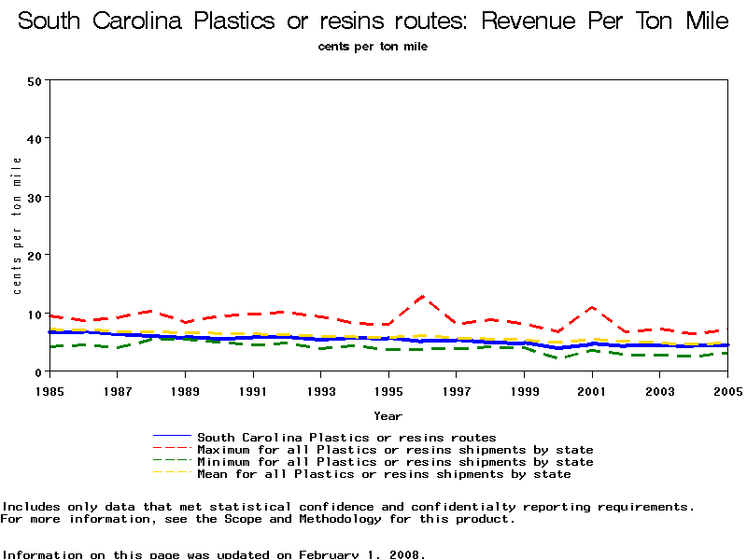This screenshot has width=747, height=560.
Task: Click the vertical 'cents per ton mile' axis label
Action: pyautogui.click(x=17, y=226)
